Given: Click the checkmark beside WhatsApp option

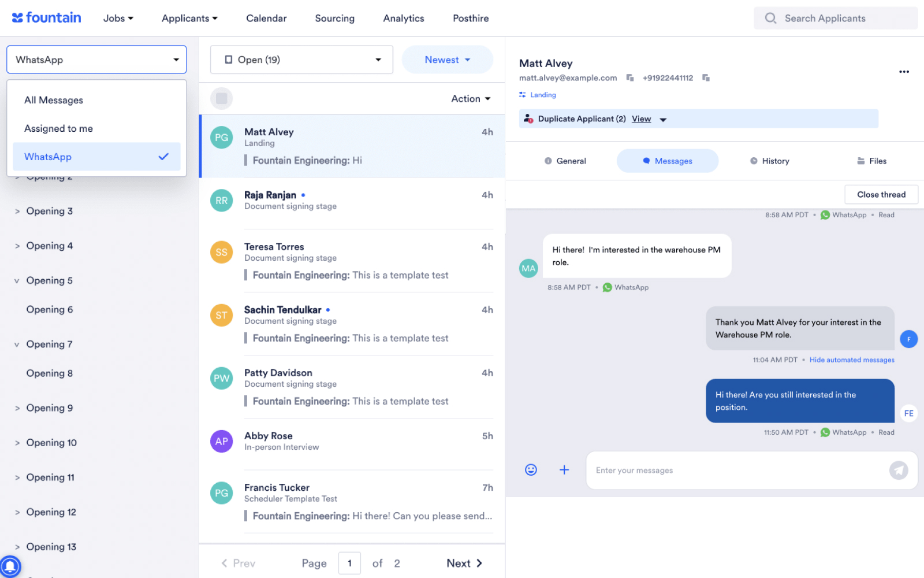Looking at the screenshot, I should 163,157.
